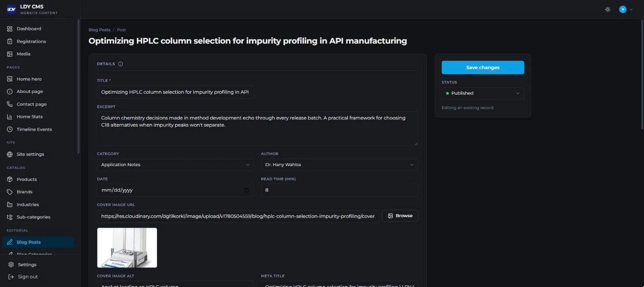Open the Dashboard menu item
This screenshot has width=644, height=287.
coord(38,29)
